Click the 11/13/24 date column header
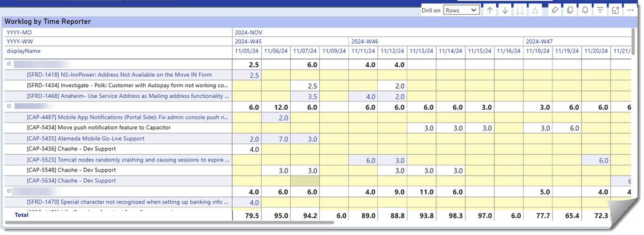Image resolution: width=644 pixels, height=235 pixels. [422, 51]
